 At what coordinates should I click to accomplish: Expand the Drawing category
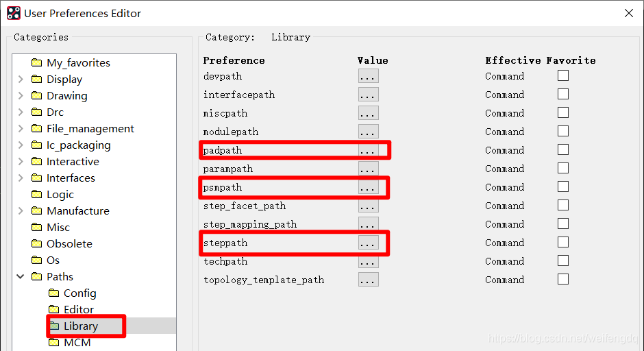click(x=21, y=95)
